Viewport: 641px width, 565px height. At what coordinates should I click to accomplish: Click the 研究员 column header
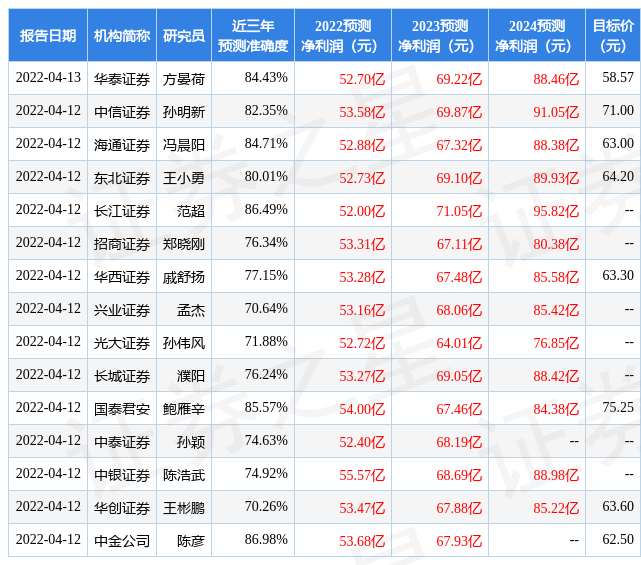[184, 36]
